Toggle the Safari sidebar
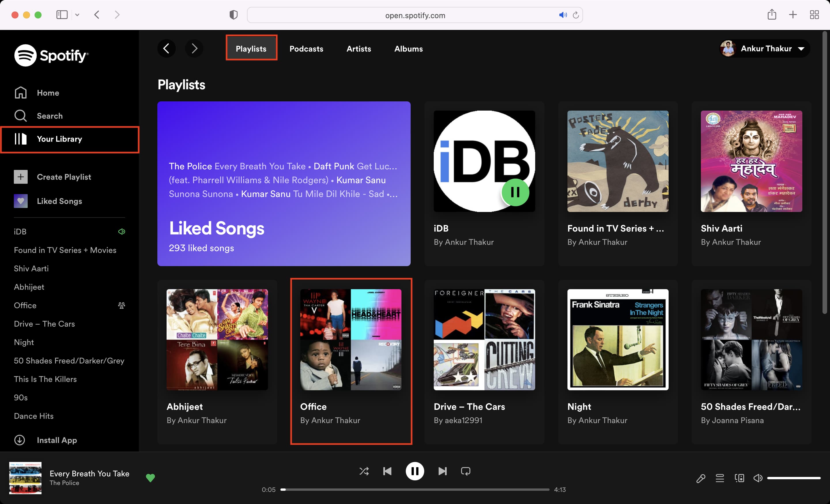830x504 pixels. pyautogui.click(x=62, y=15)
